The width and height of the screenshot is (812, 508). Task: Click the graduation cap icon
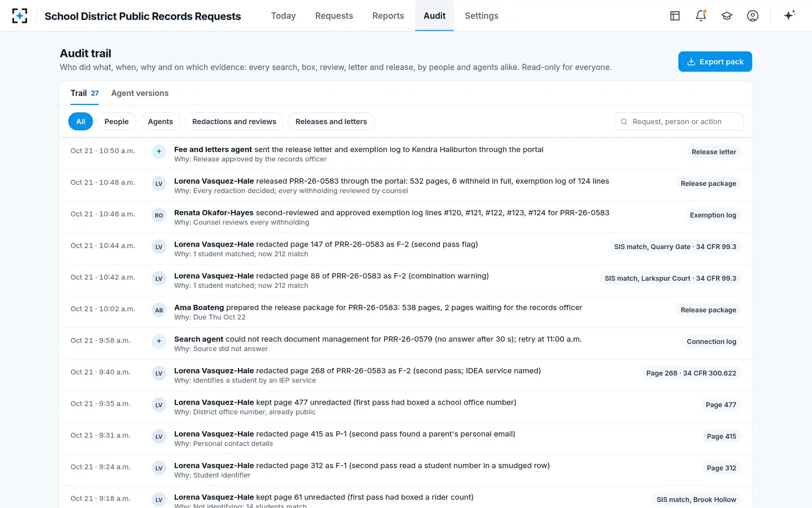click(x=727, y=16)
